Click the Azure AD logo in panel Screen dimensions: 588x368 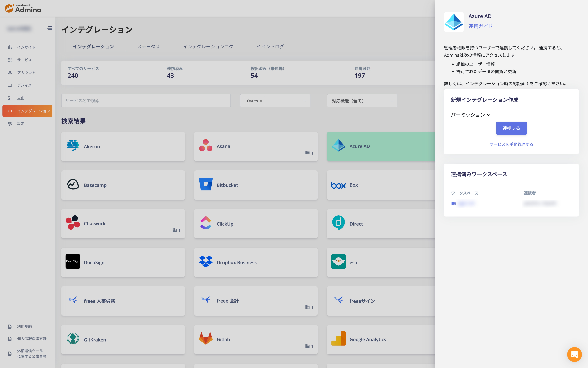pos(454,22)
